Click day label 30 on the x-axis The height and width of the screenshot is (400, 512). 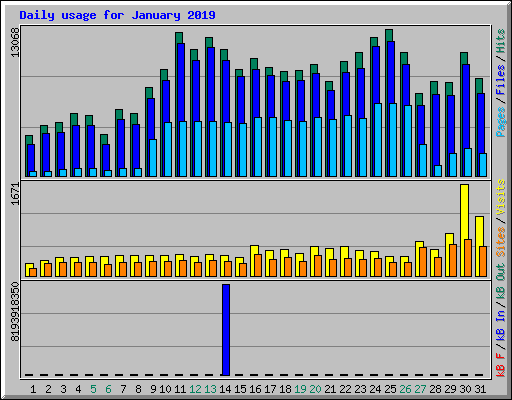coord(465,389)
